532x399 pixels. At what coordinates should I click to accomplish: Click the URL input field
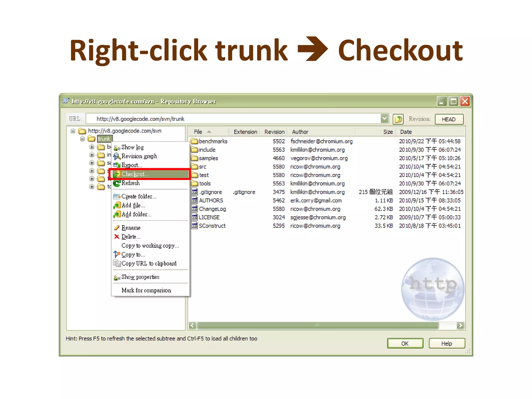tap(234, 119)
